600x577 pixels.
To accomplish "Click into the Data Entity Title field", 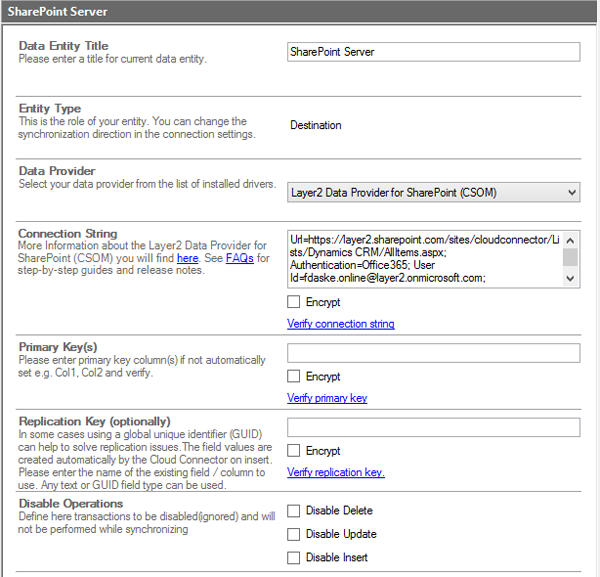I will (x=433, y=52).
